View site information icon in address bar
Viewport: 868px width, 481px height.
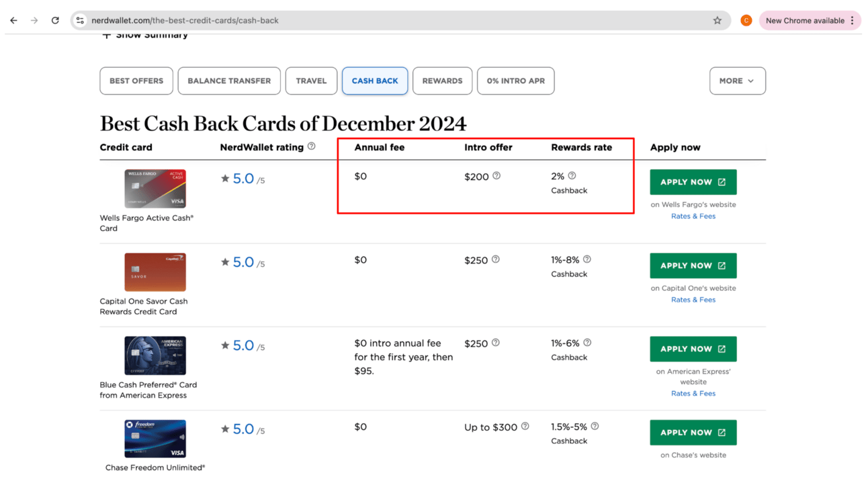click(x=80, y=21)
